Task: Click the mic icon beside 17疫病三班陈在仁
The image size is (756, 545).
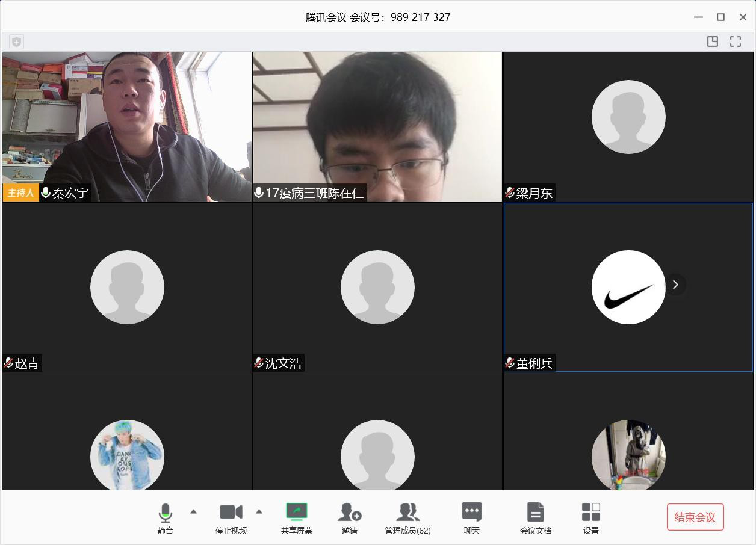Action: (259, 193)
